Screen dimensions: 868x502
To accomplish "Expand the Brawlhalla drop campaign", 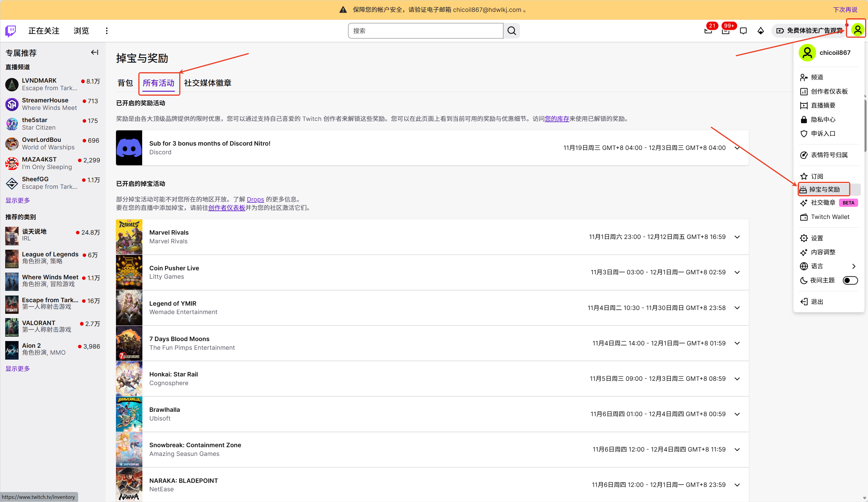I will [x=737, y=414].
